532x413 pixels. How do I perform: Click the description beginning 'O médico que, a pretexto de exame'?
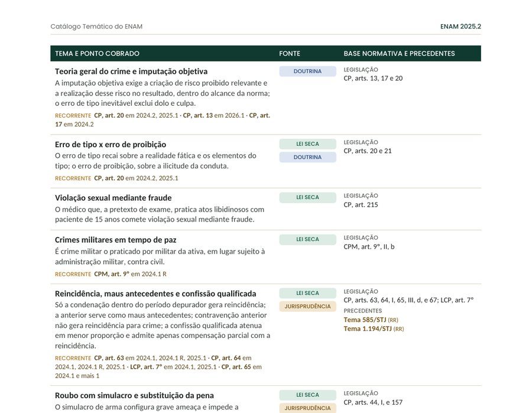pos(160,214)
